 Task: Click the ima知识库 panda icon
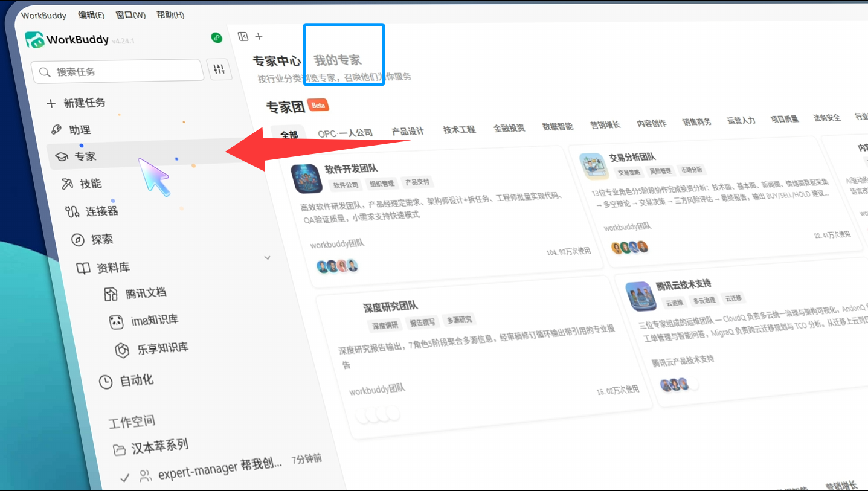tap(116, 322)
